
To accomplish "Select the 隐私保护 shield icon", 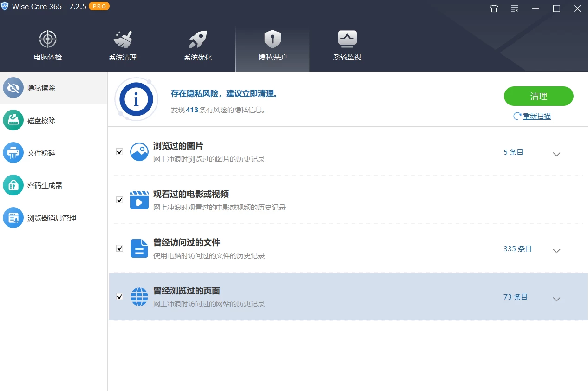I will (x=273, y=39).
